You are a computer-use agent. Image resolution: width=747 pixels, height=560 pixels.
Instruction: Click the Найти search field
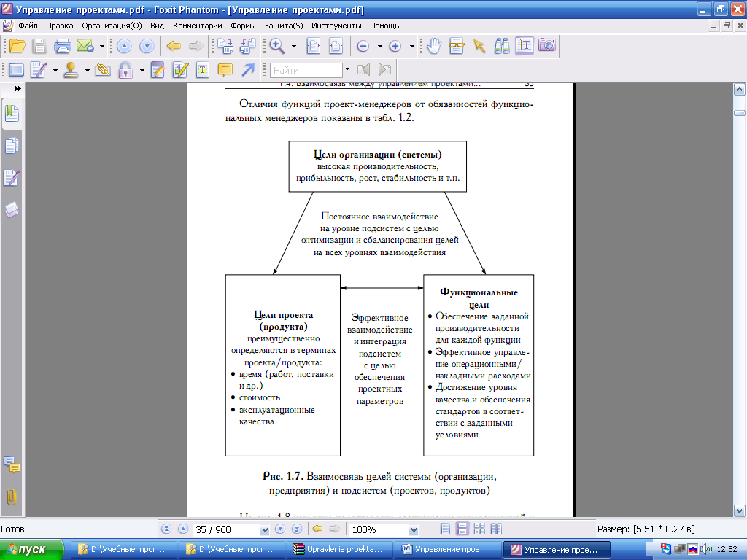[306, 71]
